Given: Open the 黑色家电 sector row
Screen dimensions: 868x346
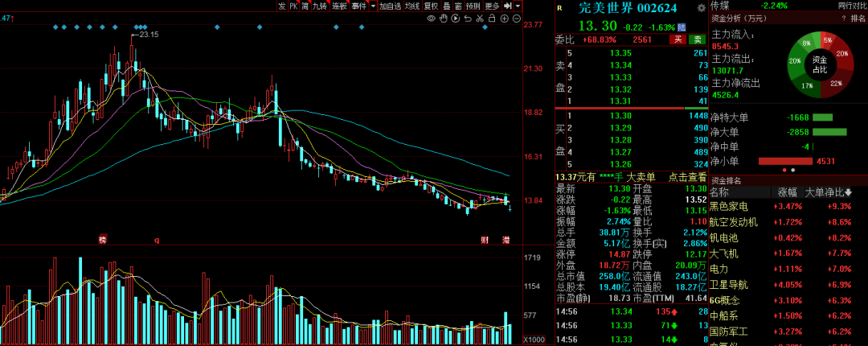Looking at the screenshot, I should [788, 207].
